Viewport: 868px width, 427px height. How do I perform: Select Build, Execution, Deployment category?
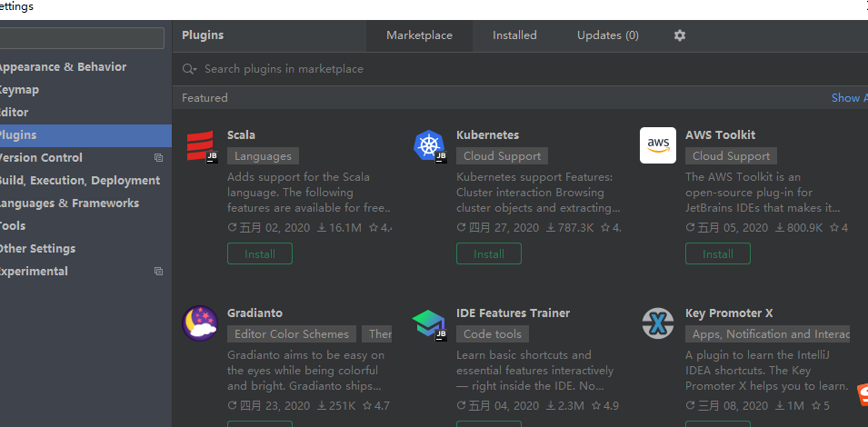point(85,180)
